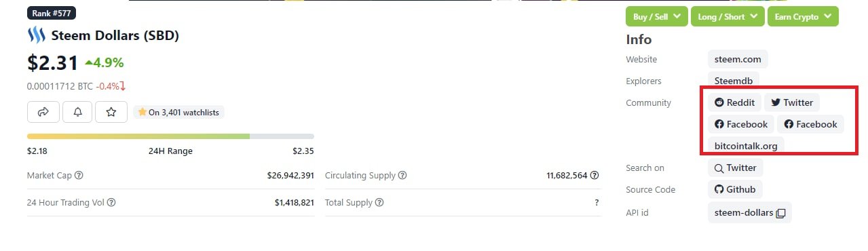Screen dimensions: 868x251
Task: Open Total Supply info question icon
Action: [x=379, y=202]
